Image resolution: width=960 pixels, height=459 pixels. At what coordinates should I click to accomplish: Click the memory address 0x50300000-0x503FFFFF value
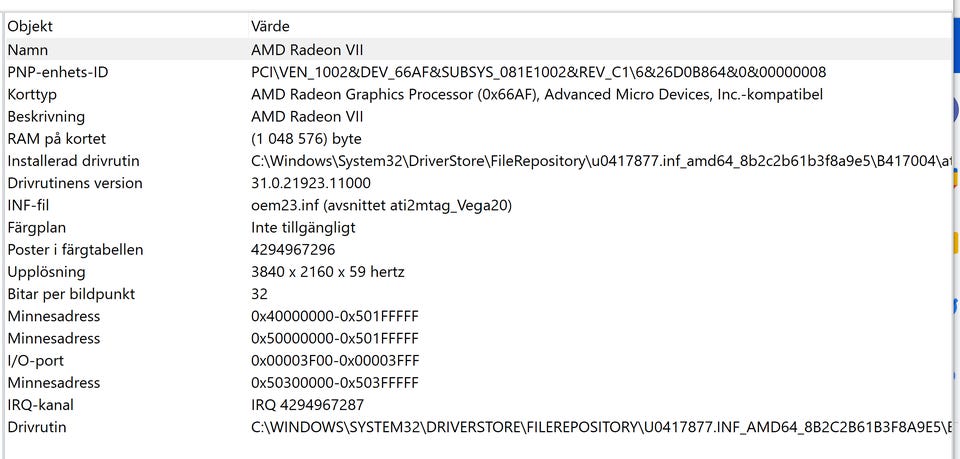click(335, 383)
